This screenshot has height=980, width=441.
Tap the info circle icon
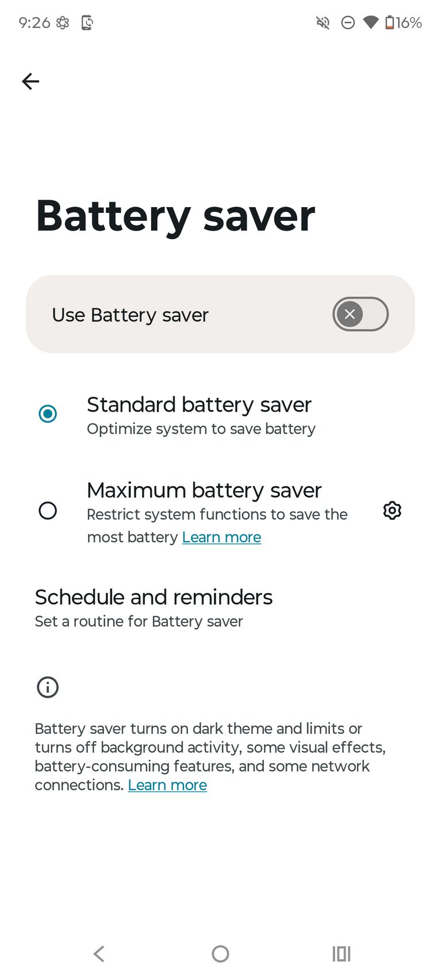pos(48,687)
